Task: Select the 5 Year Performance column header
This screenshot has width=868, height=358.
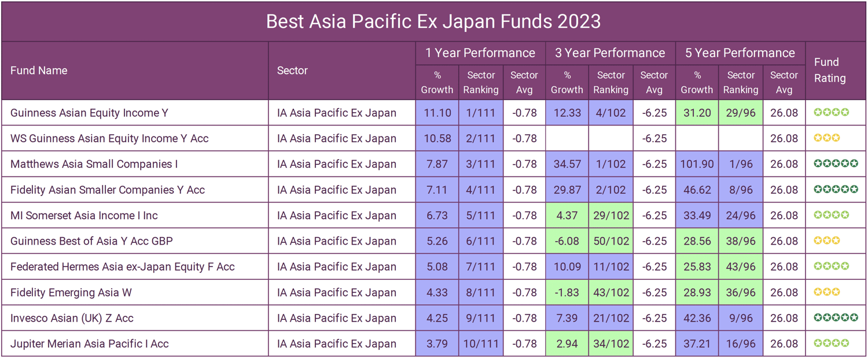Action: (740, 53)
